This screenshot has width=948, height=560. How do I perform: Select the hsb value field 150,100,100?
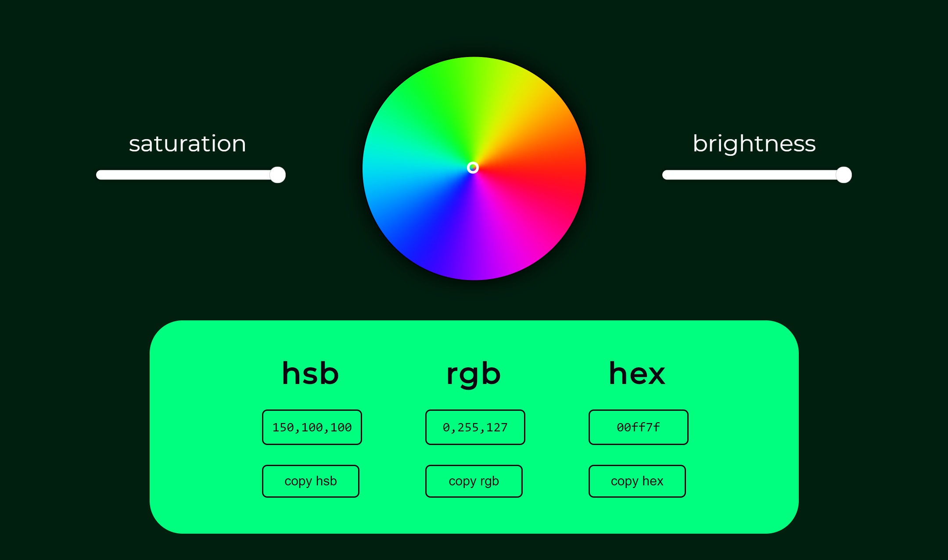tap(312, 427)
